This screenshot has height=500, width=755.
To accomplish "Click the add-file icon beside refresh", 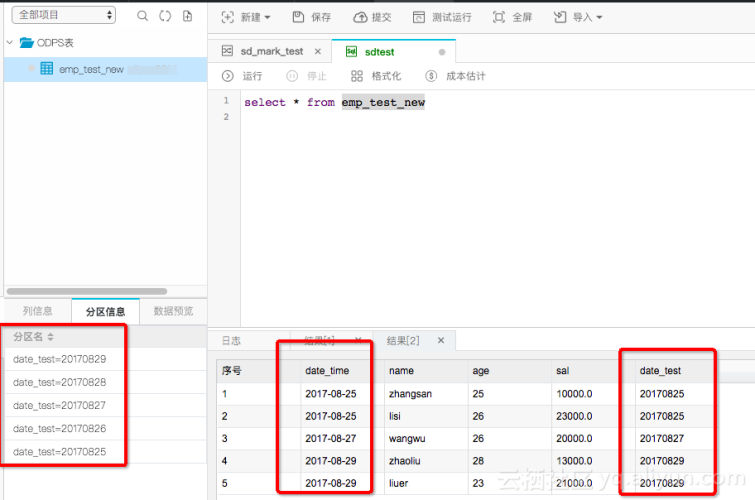I will 187,16.
